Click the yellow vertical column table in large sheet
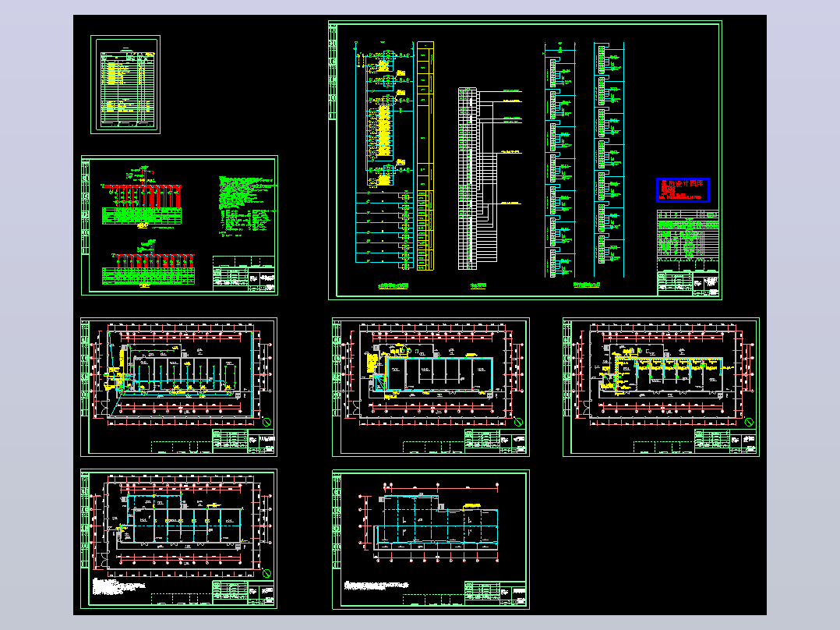Viewport: 840px width, 630px height. tap(425, 155)
